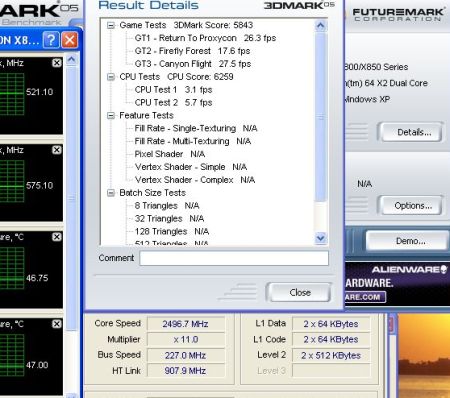
Task: Collapse the Game Tests tree node
Action: pyautogui.click(x=111, y=25)
